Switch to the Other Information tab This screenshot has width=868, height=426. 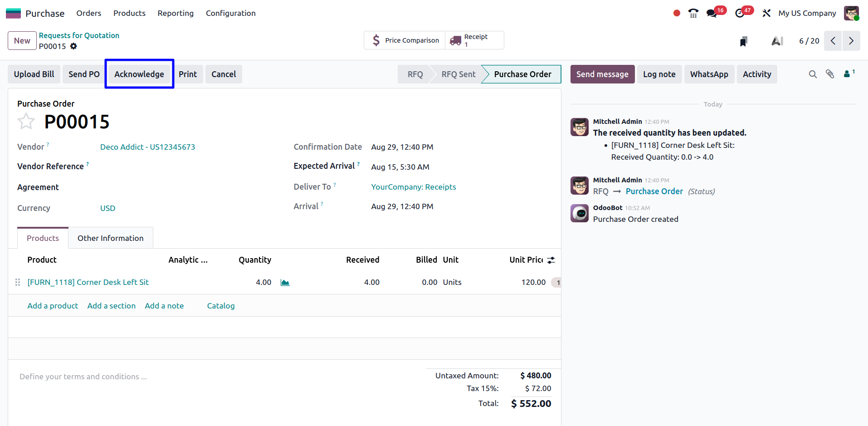click(x=110, y=238)
